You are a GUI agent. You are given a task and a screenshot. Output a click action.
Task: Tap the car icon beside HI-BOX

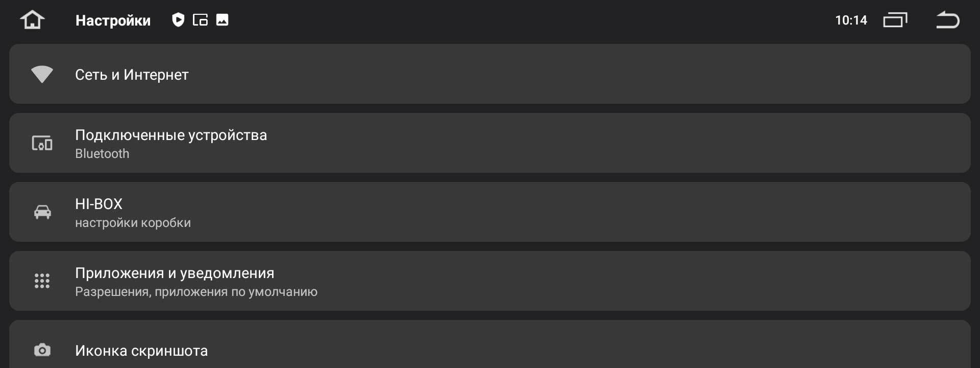point(42,212)
